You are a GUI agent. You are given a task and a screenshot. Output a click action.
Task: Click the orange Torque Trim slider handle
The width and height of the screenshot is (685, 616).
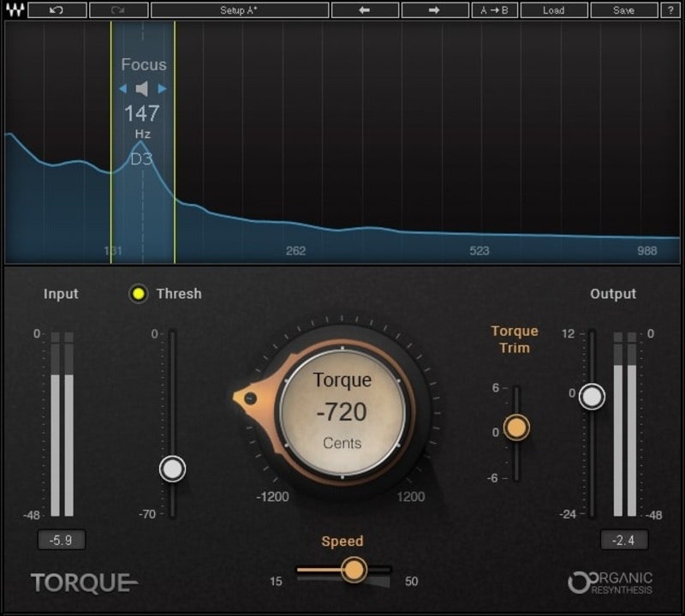[x=516, y=427]
